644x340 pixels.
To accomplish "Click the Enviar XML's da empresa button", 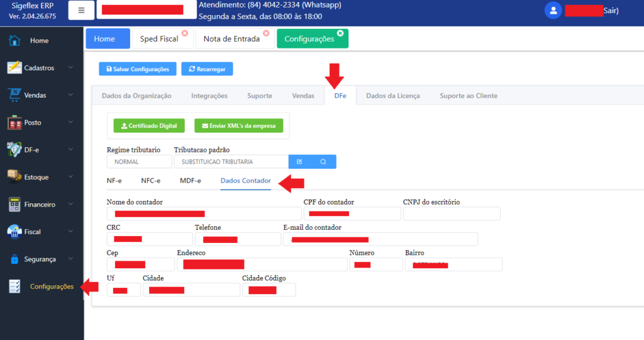I will [238, 126].
